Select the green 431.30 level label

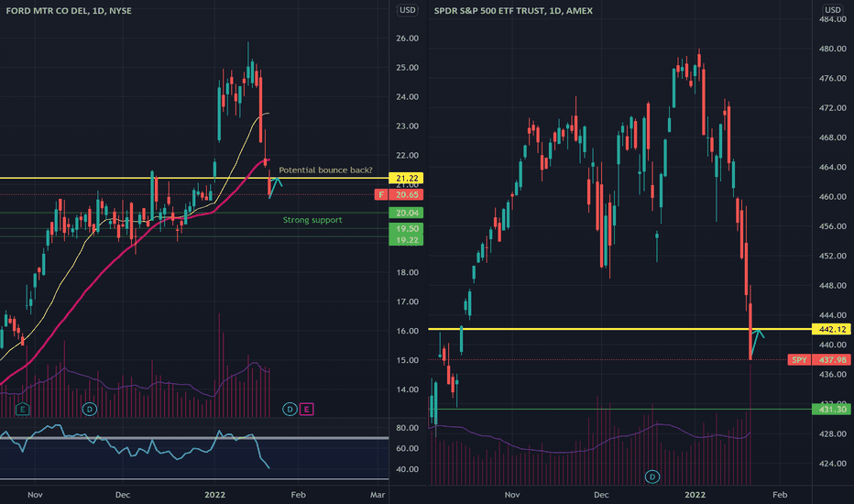click(832, 410)
